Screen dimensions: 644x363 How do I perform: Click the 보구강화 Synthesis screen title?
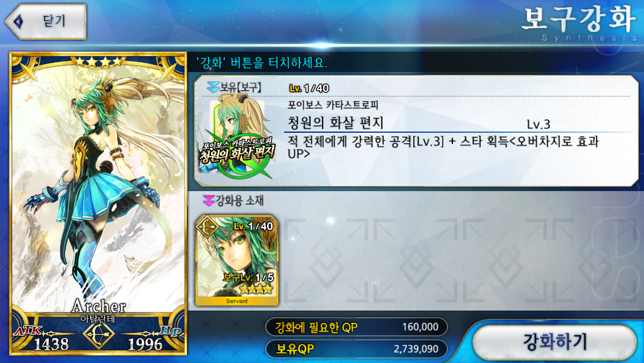click(x=579, y=23)
